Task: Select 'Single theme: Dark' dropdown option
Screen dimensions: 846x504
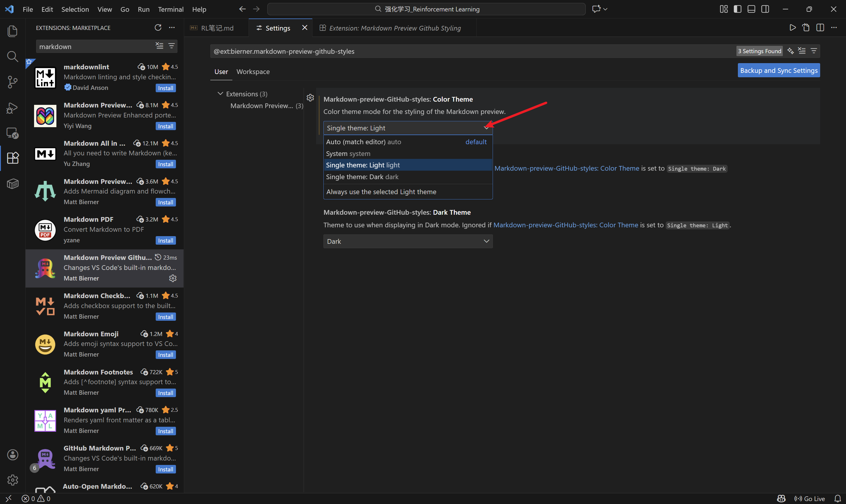Action: (362, 177)
